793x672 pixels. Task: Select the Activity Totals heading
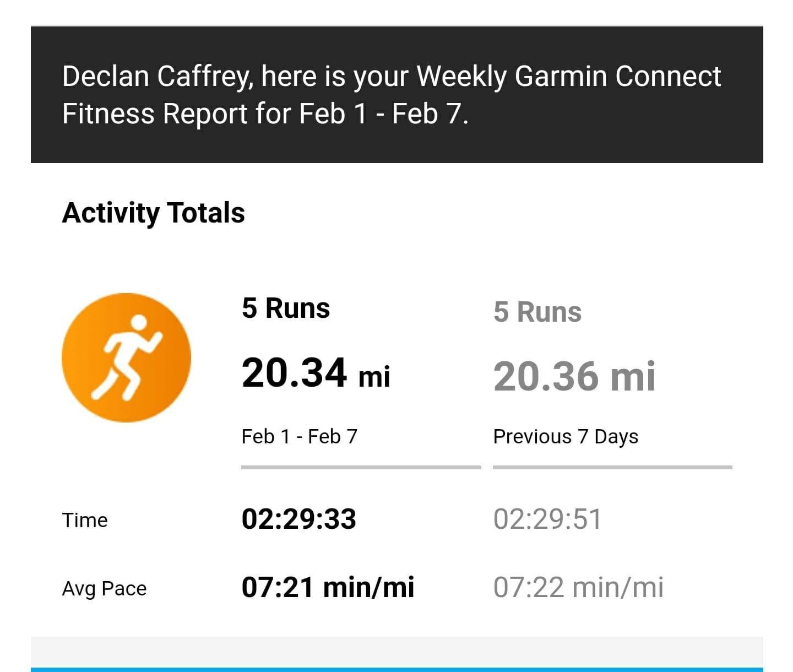pyautogui.click(x=153, y=213)
